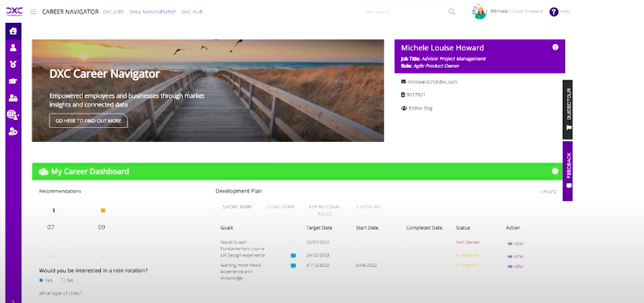Select the medal achievements icon in sidebar

point(13,64)
